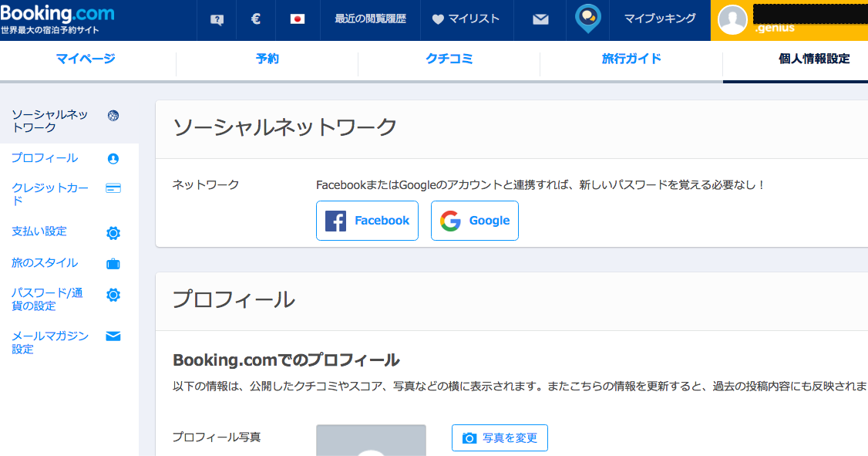Image resolution: width=868 pixels, height=456 pixels.
Task: Open 旅のスタイル in the sidebar
Action: click(45, 262)
